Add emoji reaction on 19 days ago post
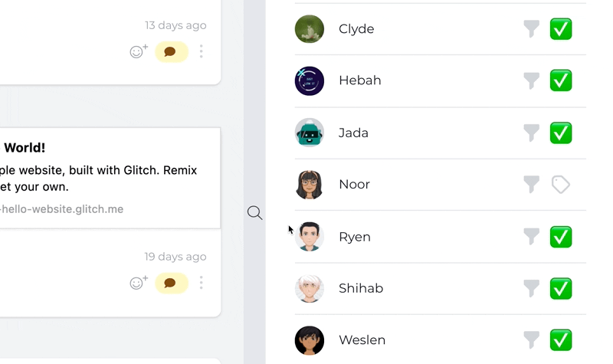 pyautogui.click(x=138, y=283)
